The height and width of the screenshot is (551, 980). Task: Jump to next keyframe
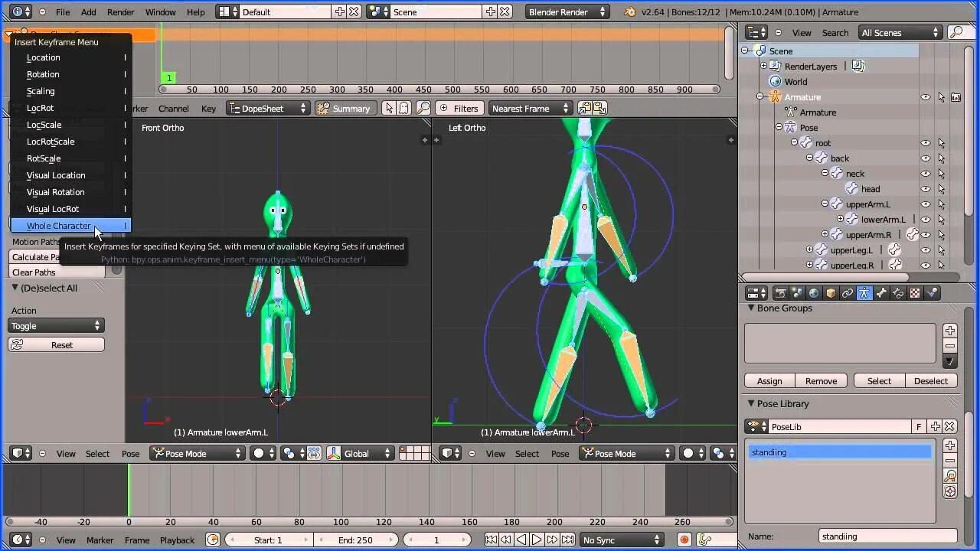[x=553, y=540]
